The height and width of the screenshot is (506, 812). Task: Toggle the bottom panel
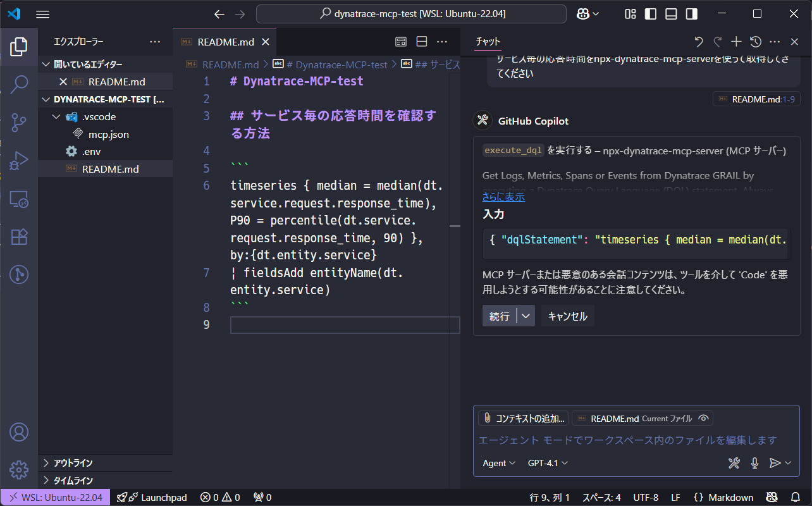pos(671,14)
